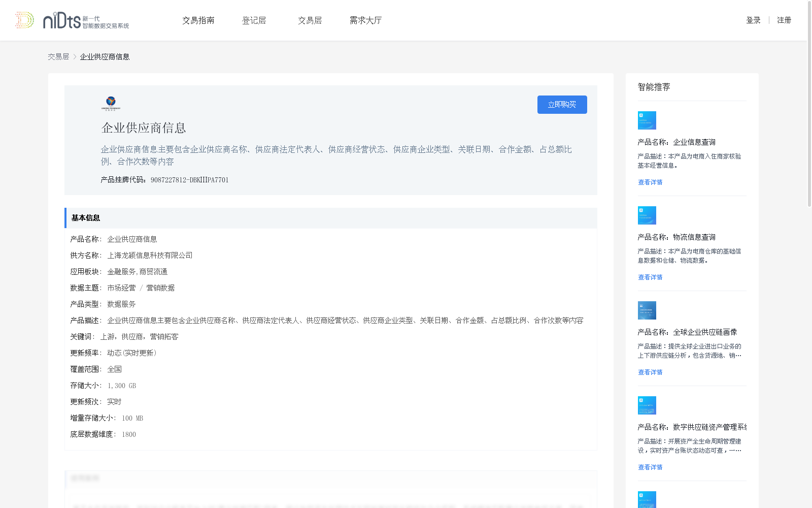Viewport: 812px width, 508px height.
Task: Click the 智能推荐 panel heading
Action: [x=654, y=87]
